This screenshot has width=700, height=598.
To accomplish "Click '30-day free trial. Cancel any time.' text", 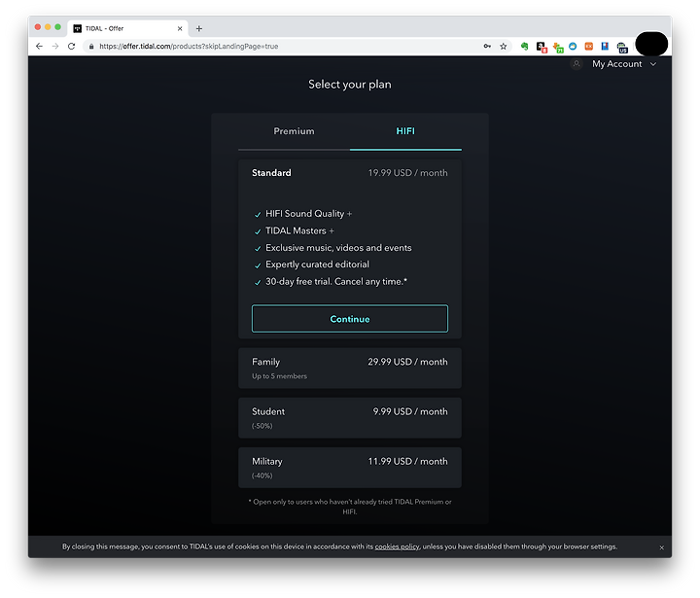I will pyautogui.click(x=336, y=281).
